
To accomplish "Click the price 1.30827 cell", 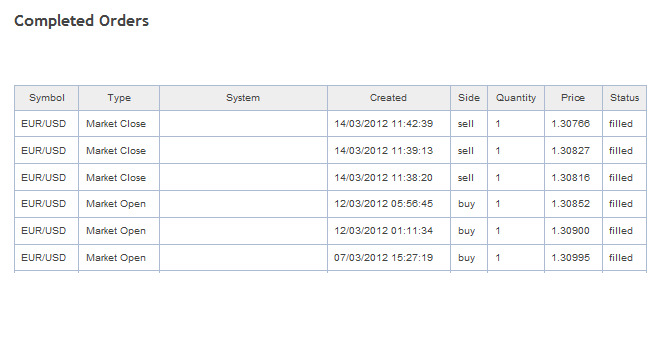I will pos(573,150).
